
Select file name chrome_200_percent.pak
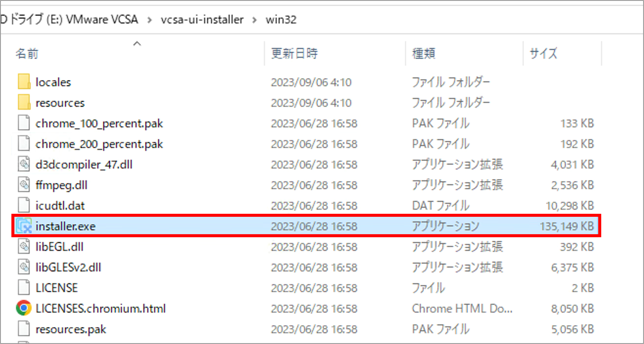coord(99,144)
